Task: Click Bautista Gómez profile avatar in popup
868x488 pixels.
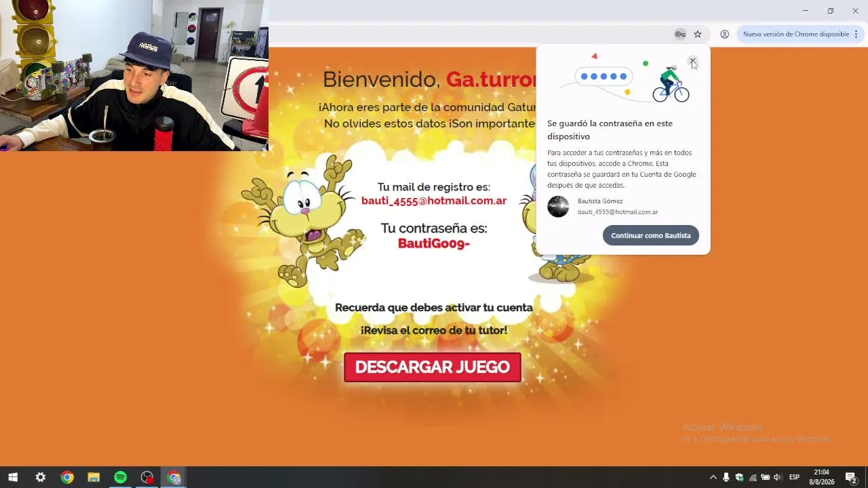Action: pos(558,207)
